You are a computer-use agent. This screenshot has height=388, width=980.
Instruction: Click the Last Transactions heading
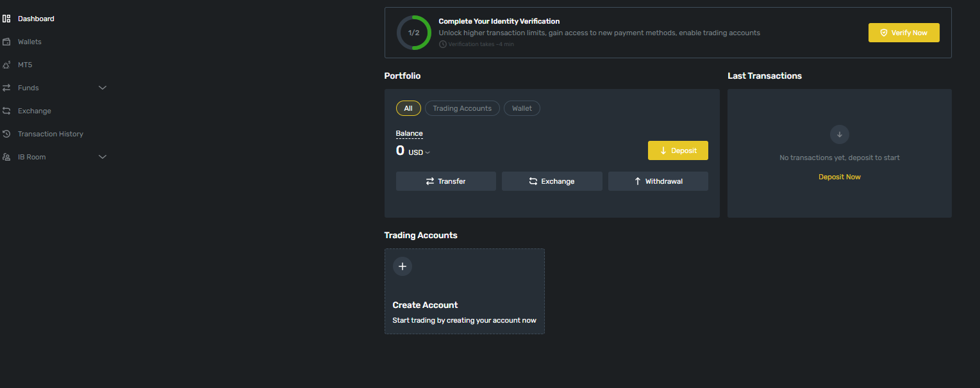coord(765,76)
